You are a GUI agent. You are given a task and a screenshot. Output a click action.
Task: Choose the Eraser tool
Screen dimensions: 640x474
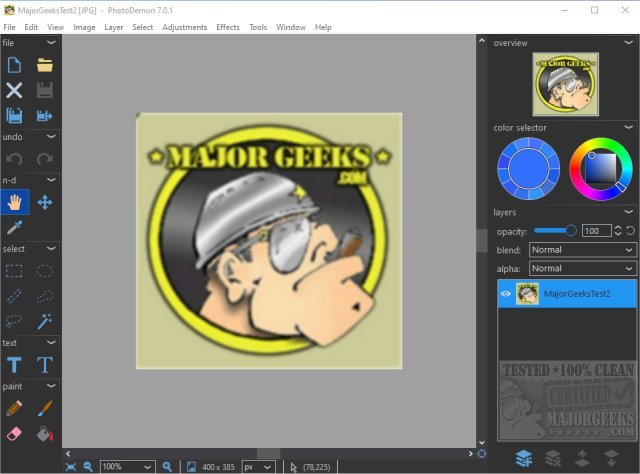click(x=14, y=433)
